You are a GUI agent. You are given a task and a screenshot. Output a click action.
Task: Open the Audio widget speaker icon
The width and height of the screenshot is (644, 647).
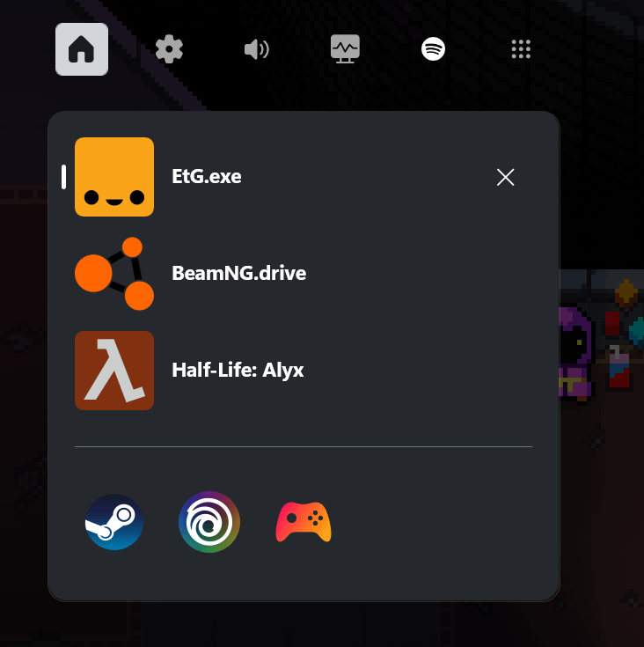point(257,49)
